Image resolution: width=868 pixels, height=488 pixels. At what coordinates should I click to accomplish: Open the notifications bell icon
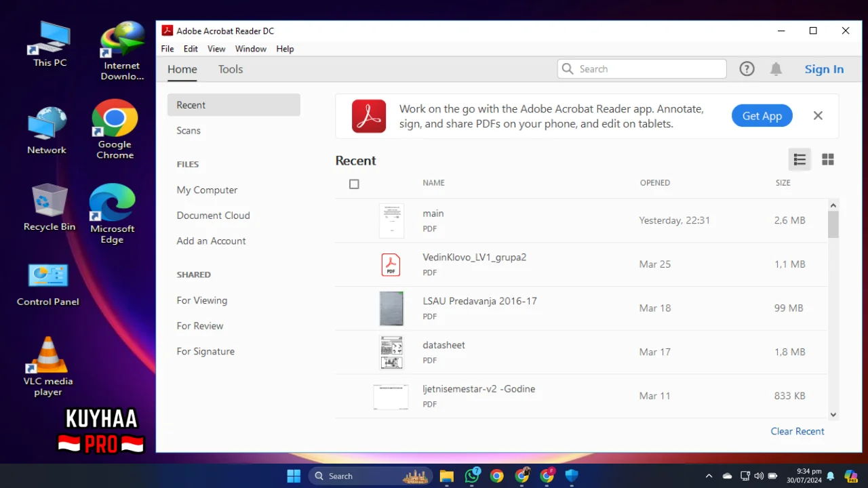tap(776, 69)
